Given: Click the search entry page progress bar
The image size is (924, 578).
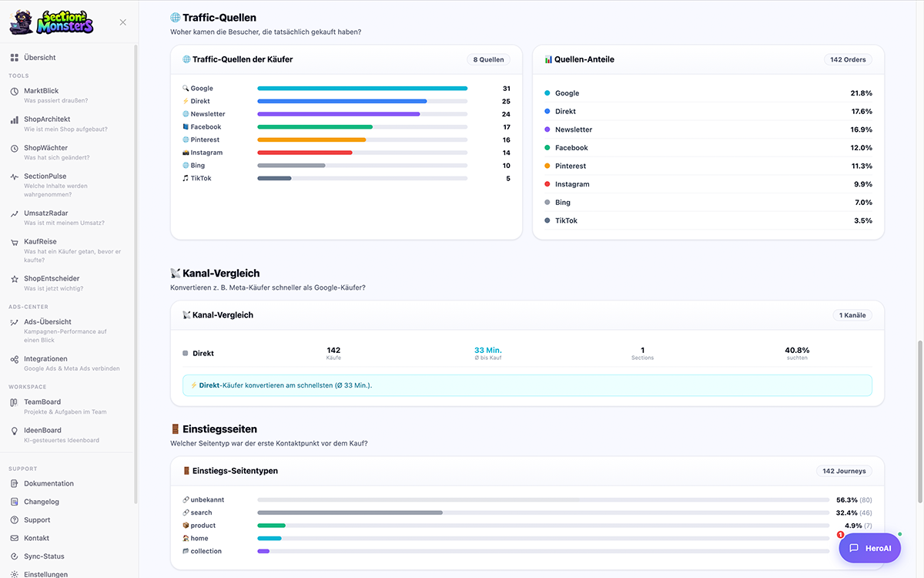Looking at the screenshot, I should click(x=543, y=512).
